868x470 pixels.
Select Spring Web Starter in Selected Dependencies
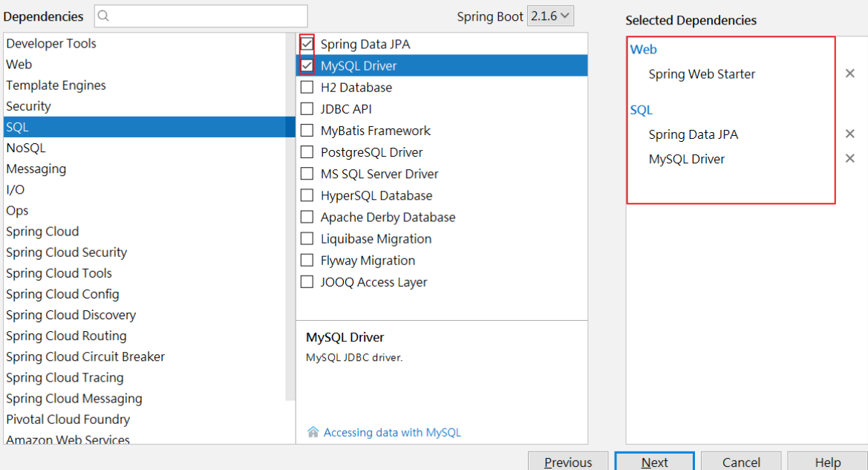click(702, 74)
